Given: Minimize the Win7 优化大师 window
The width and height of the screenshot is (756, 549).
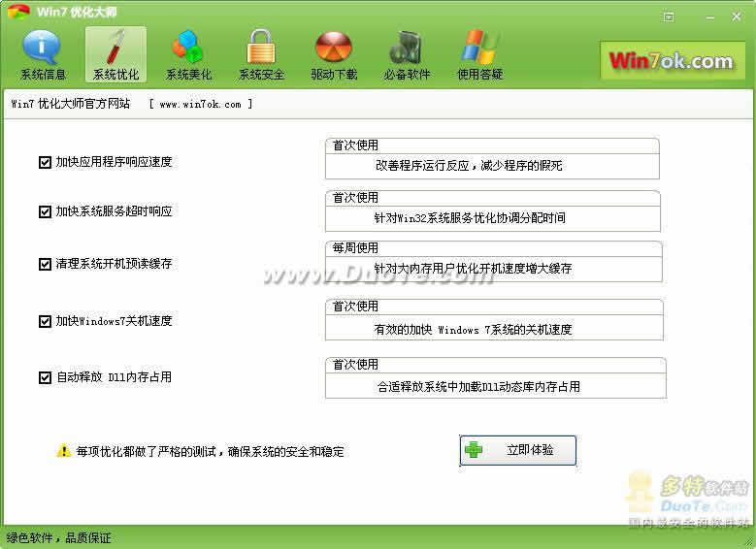Looking at the screenshot, I should [710, 17].
